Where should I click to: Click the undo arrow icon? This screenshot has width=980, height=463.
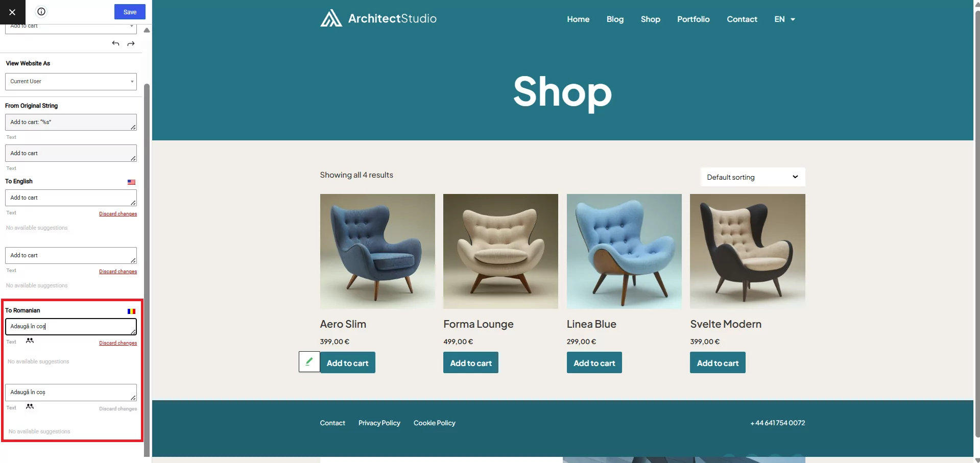[x=116, y=44]
